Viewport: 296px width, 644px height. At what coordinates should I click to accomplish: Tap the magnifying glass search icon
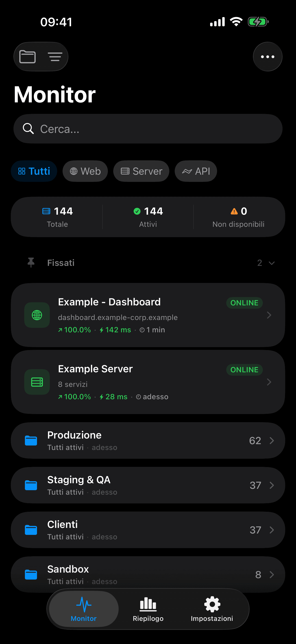(x=28, y=129)
